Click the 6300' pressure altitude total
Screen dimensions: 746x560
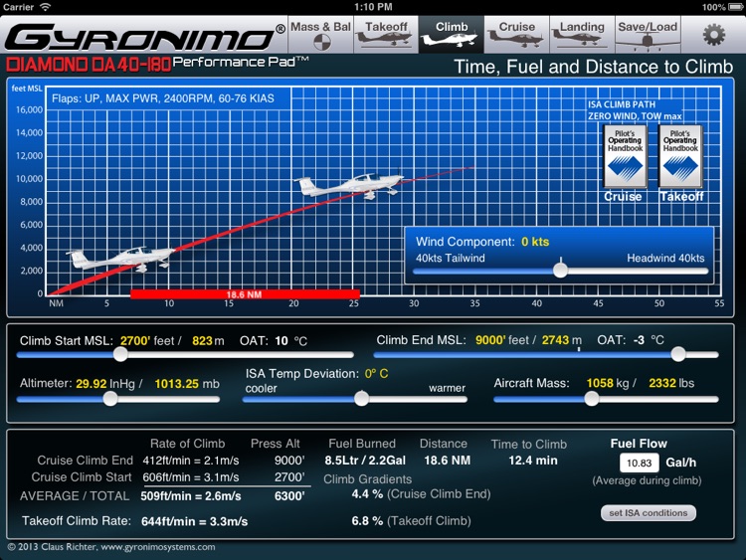pos(289,496)
